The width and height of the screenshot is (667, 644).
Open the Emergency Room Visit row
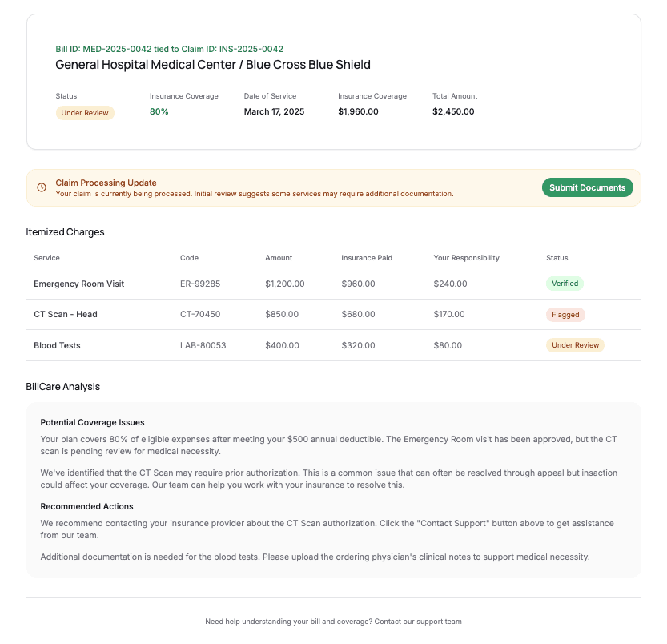(x=333, y=284)
